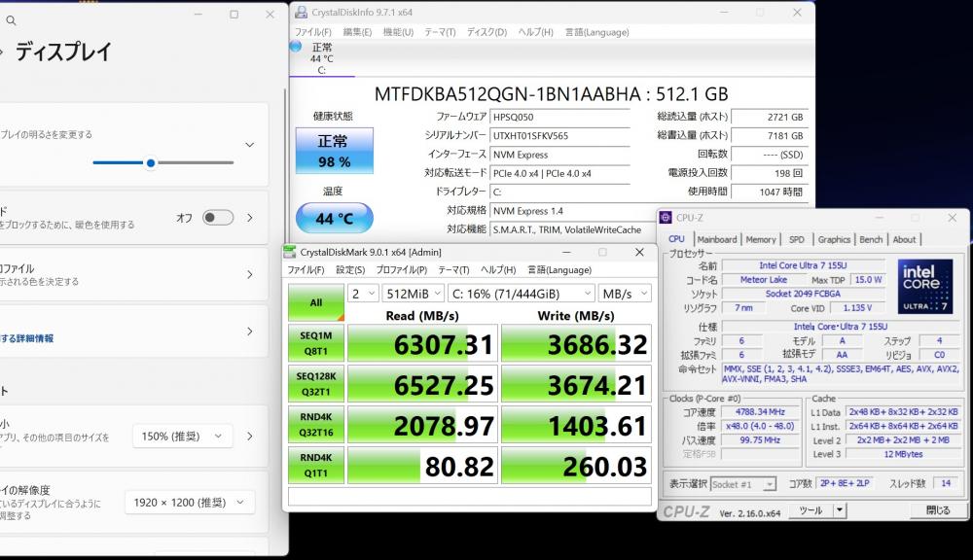Switch to the CPU tab in CPU-Z
This screenshot has width=973, height=560.
pos(676,239)
